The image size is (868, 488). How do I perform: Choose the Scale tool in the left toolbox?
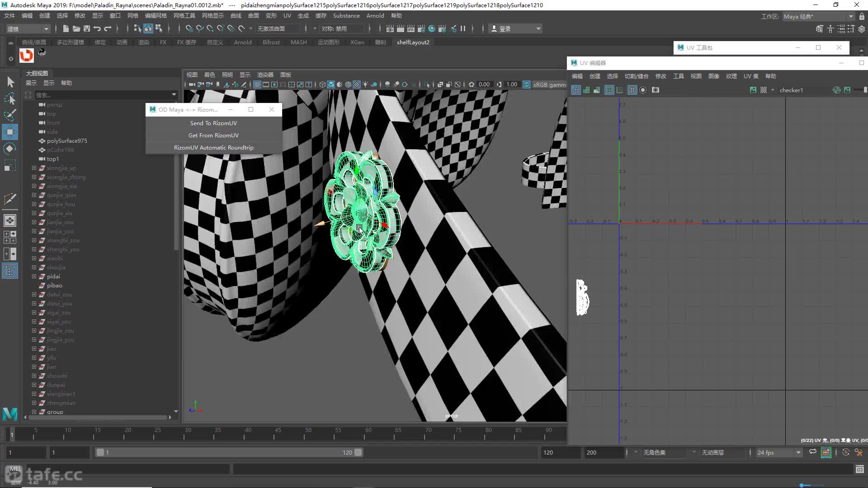pyautogui.click(x=10, y=165)
